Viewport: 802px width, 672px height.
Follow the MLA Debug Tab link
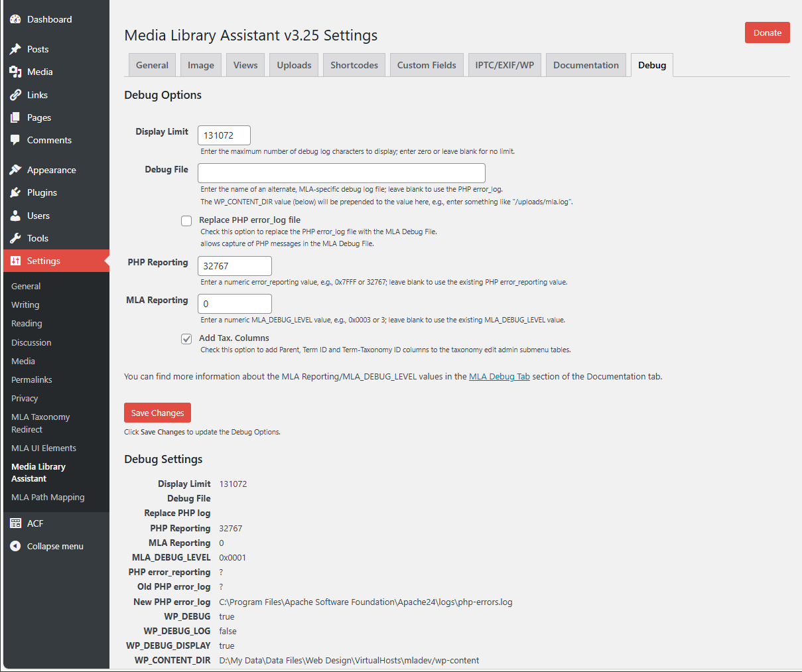point(499,376)
